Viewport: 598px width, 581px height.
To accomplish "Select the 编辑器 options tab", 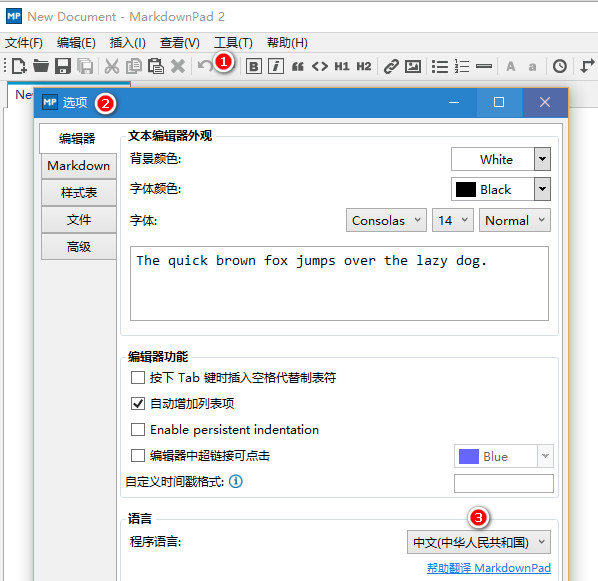I will tap(77, 138).
